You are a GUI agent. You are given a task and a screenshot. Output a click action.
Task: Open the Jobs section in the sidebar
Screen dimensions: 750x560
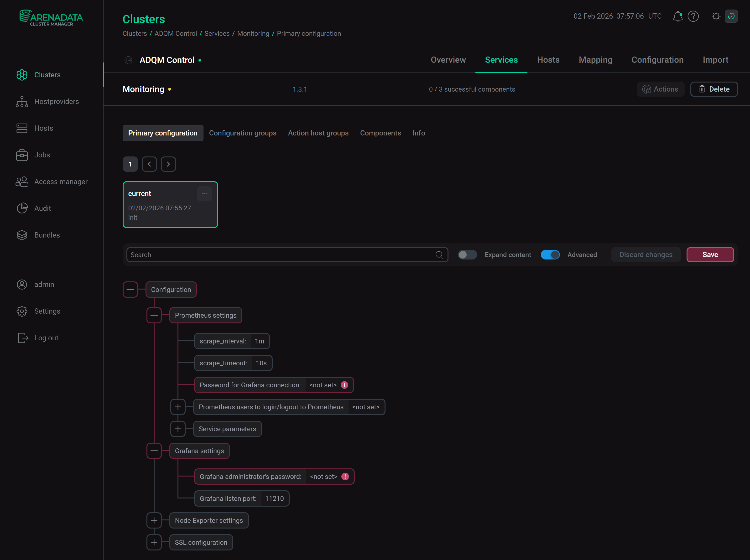pos(22,155)
